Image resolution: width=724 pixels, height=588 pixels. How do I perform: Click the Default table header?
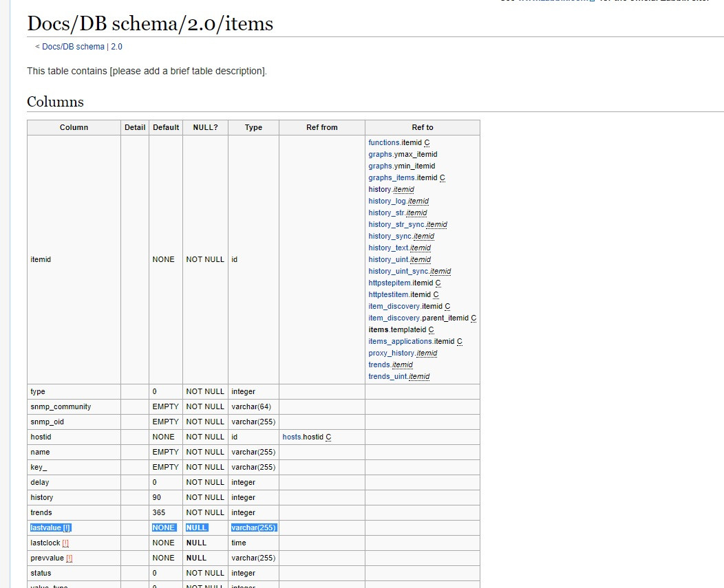click(166, 127)
